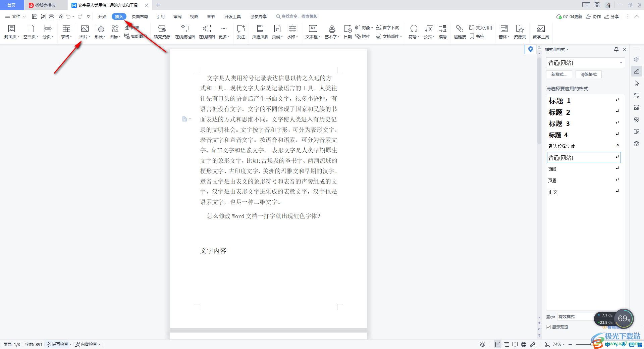
Task: Add a 书签 bookmark
Action: pyautogui.click(x=477, y=36)
